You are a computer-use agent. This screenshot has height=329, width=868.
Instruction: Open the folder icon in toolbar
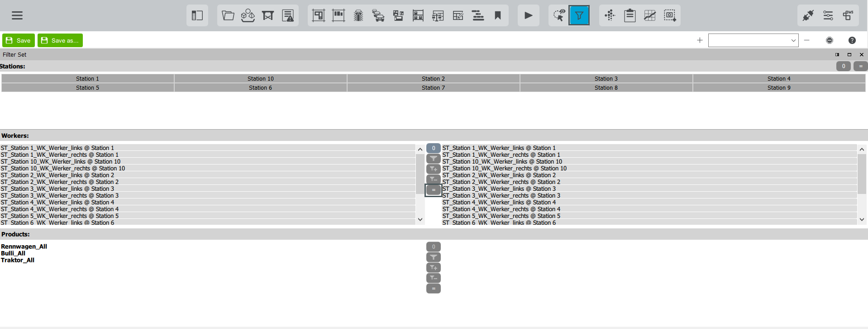[x=228, y=15]
